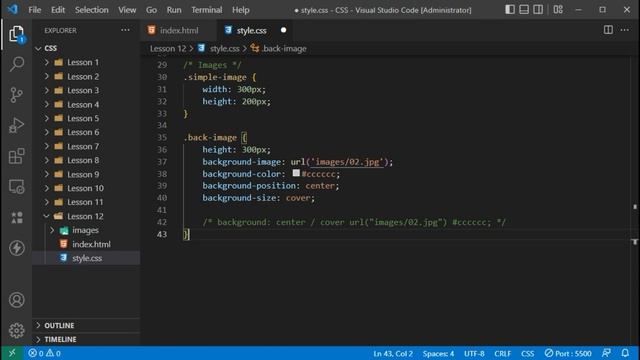This screenshot has height=360, width=640.
Task: Change language mode via CSS status item
Action: [x=527, y=353]
